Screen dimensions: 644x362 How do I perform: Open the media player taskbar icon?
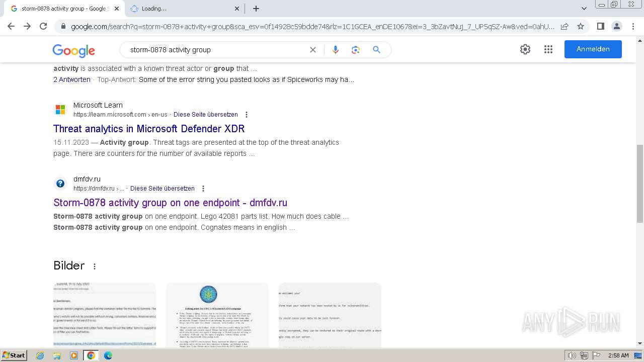point(74,355)
